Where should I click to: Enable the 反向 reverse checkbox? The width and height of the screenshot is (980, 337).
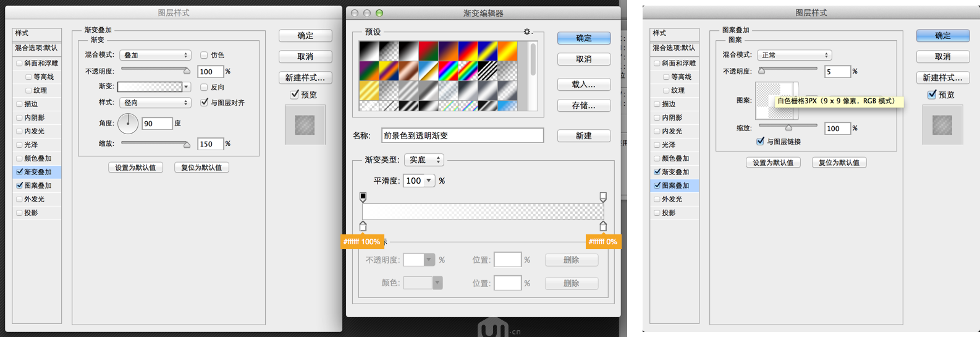click(x=204, y=87)
